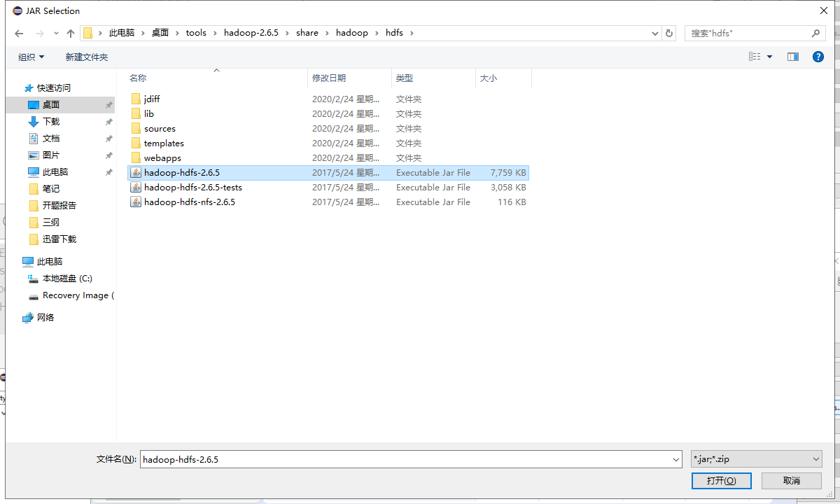Image resolution: width=840 pixels, height=504 pixels.
Task: Open 开题报告 folder in sidebar
Action: point(59,205)
